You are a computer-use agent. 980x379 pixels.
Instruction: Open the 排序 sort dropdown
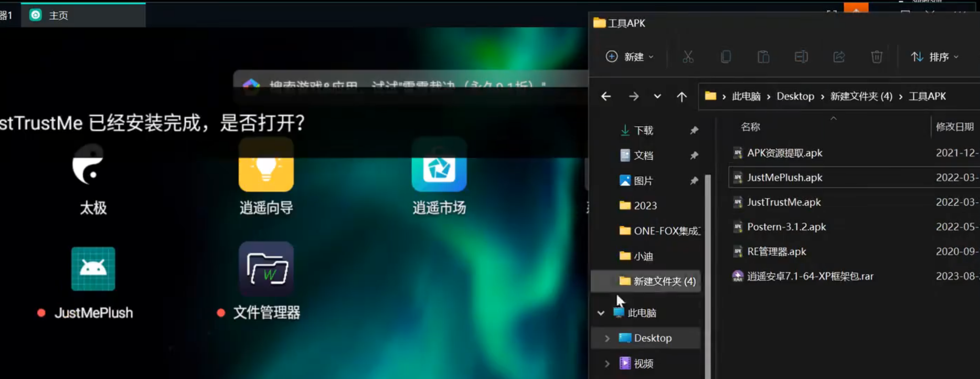(935, 57)
